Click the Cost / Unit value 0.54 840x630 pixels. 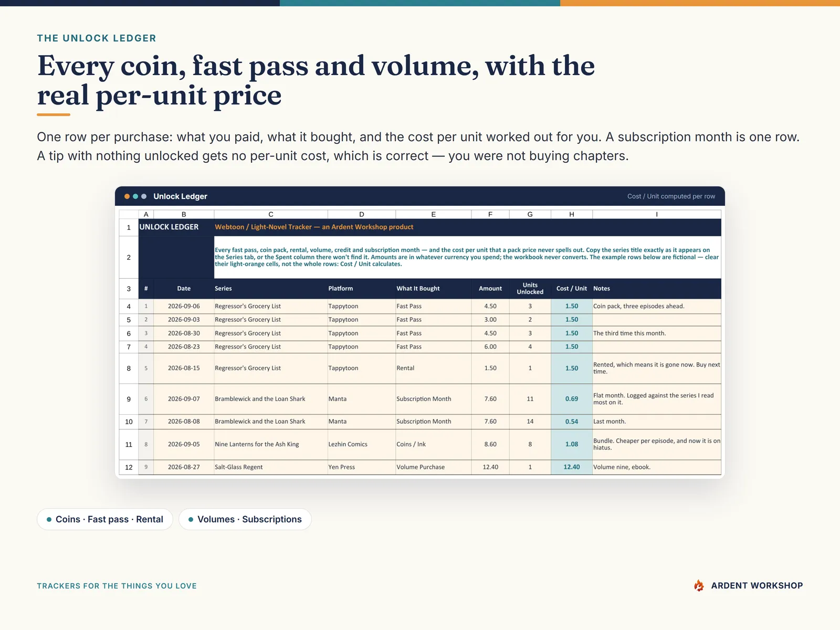click(572, 422)
